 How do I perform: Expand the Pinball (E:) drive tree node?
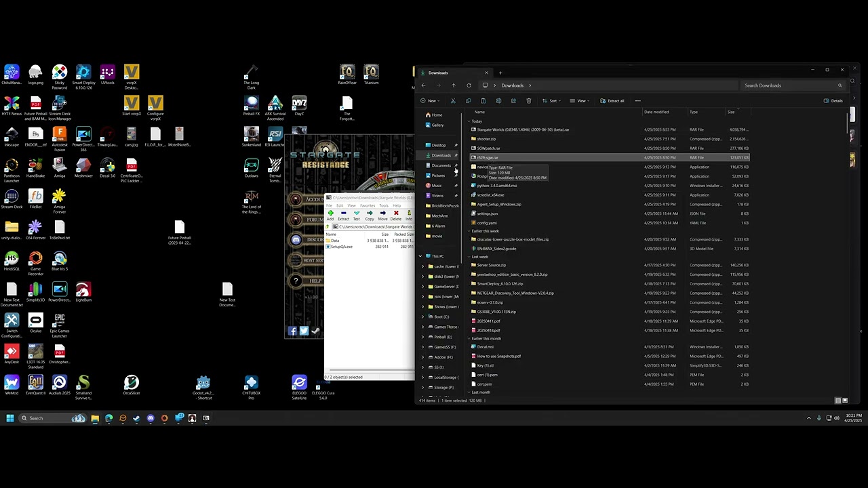(x=423, y=337)
